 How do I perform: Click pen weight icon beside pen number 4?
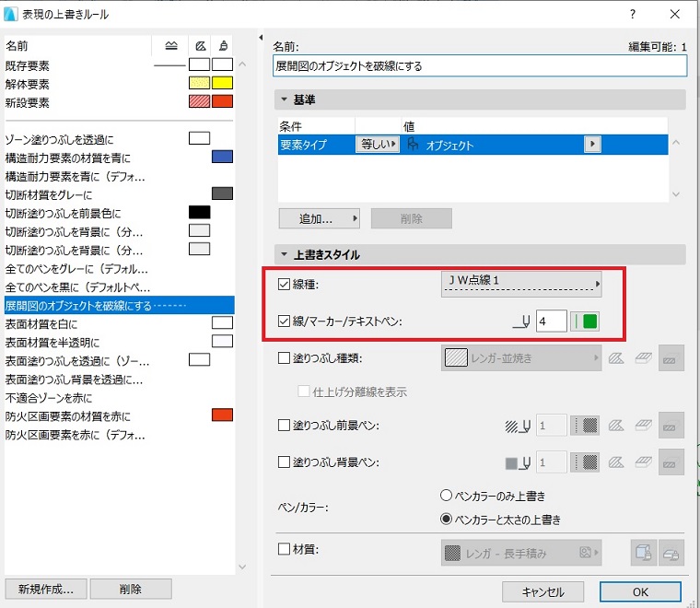521,322
